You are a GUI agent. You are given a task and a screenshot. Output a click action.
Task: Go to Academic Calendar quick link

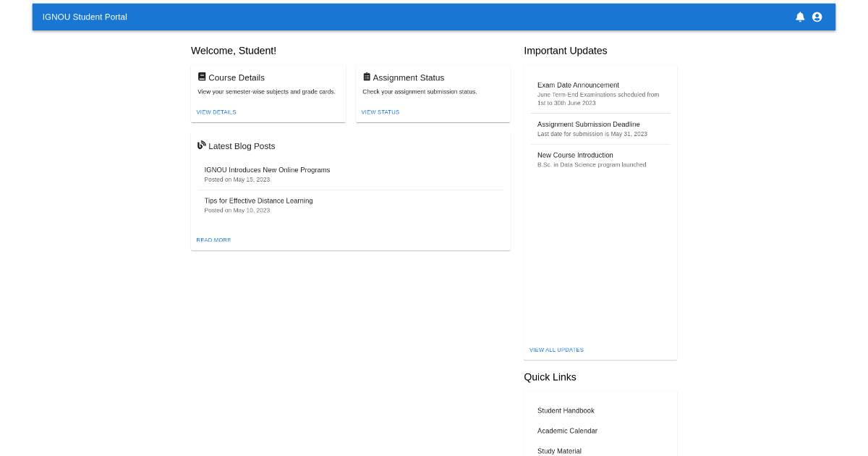coord(567,431)
